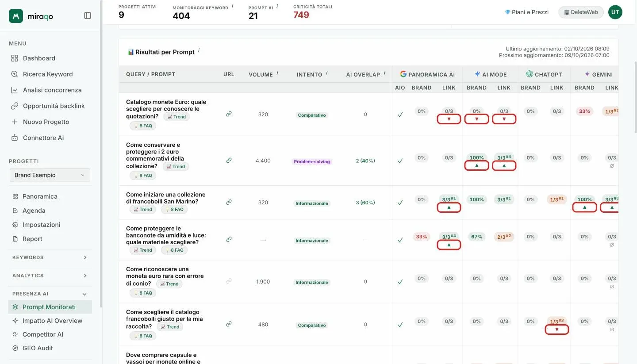
Task: Click the 749 Criticità Totali value
Action: [x=301, y=15]
